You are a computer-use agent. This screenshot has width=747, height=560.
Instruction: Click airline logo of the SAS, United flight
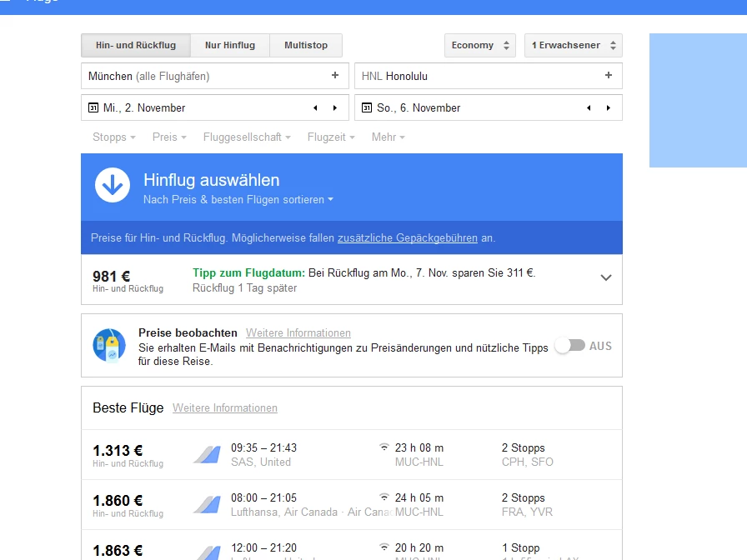[208, 454]
